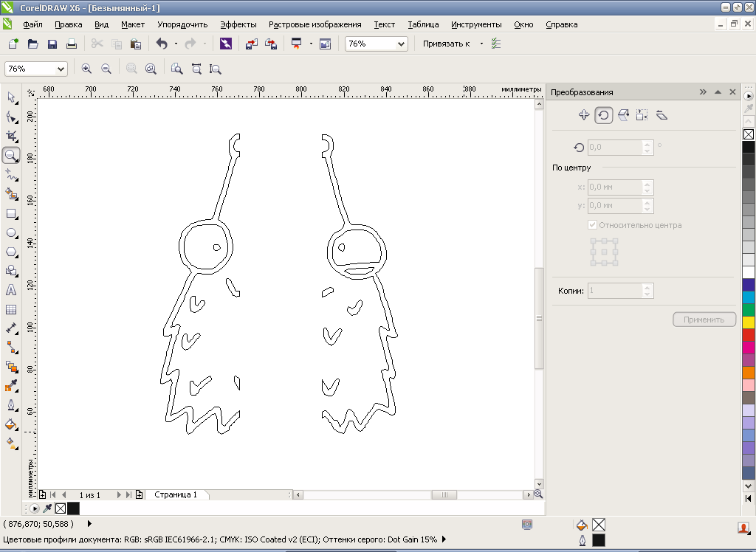
Task: Select the Pick tool in toolbox
Action: tap(11, 98)
